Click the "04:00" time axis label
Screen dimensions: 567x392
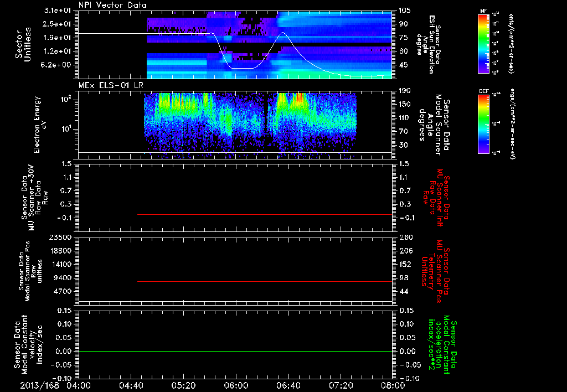point(79,385)
